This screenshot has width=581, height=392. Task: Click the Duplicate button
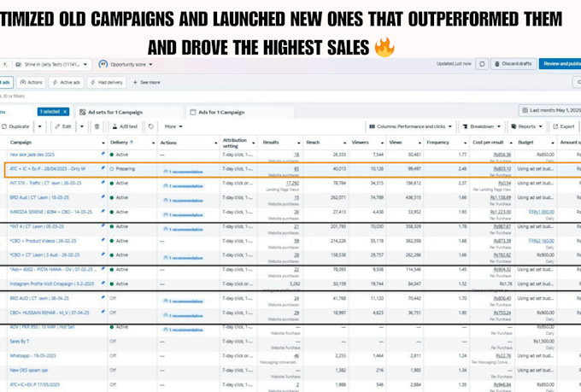15,126
